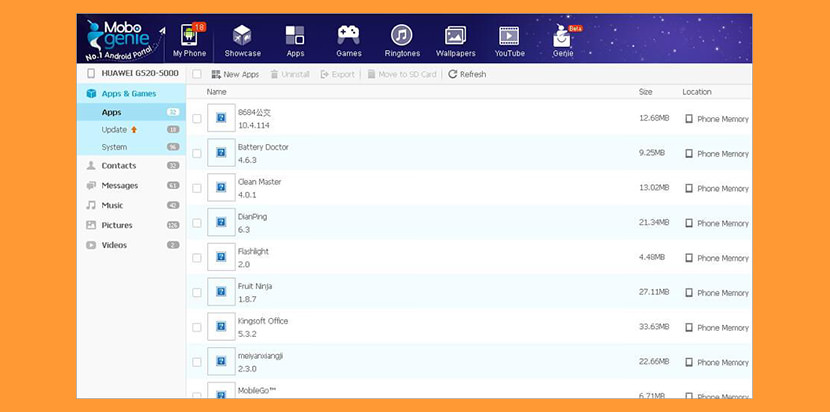Open Messages in sidebar
This screenshot has width=830, height=412.
pos(132,186)
